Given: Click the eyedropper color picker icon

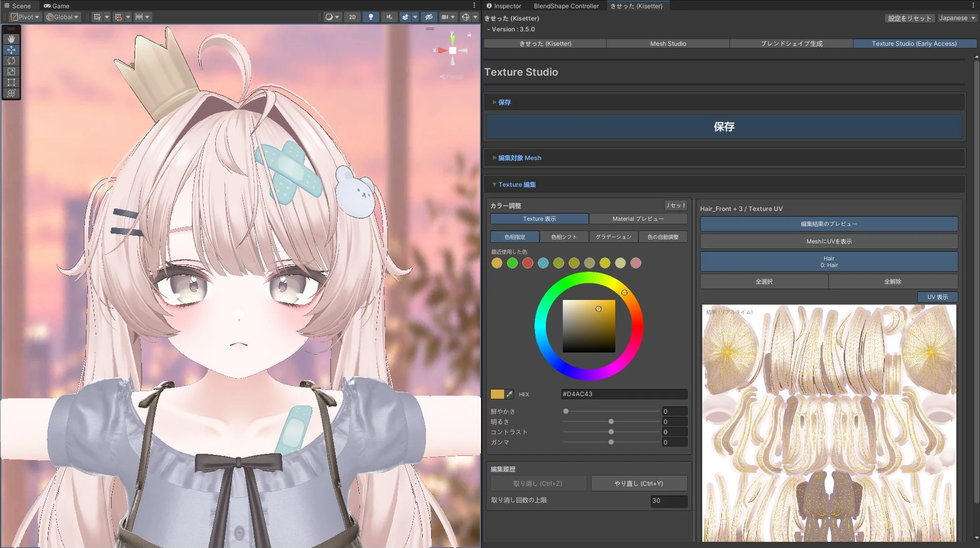Looking at the screenshot, I should (509, 394).
